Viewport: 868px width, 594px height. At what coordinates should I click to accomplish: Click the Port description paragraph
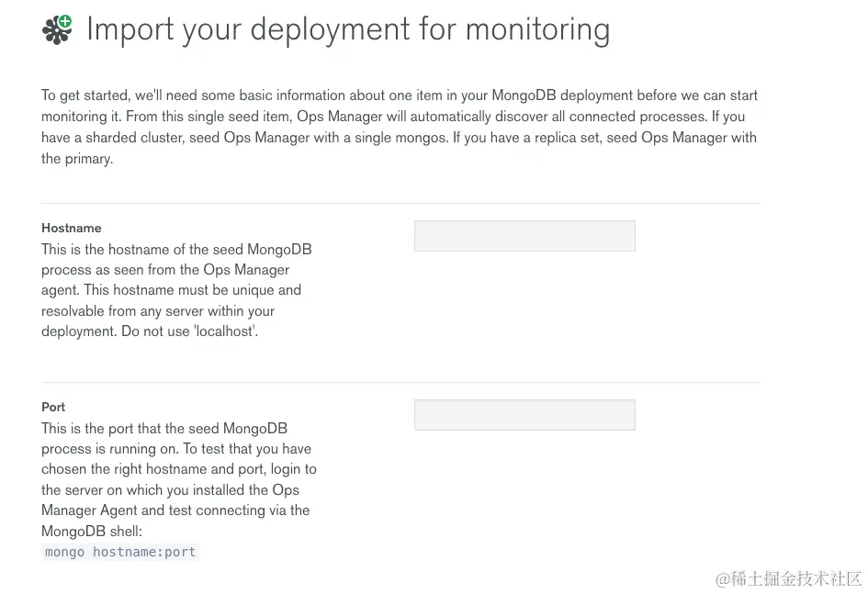179,479
